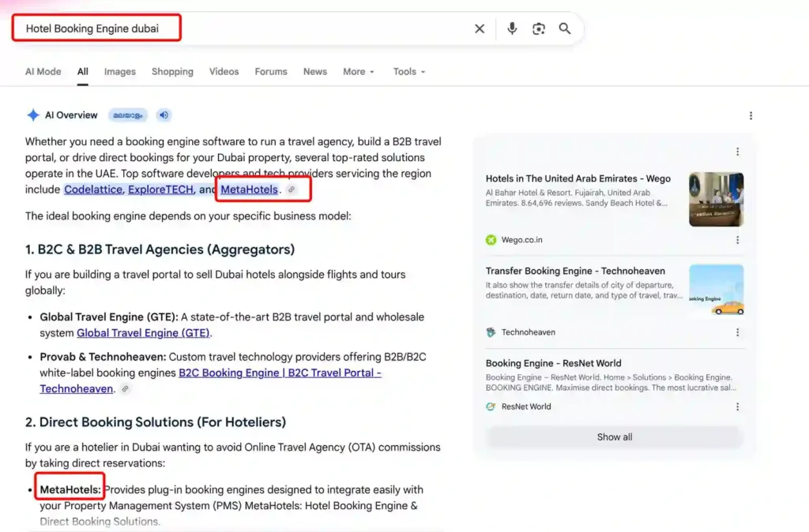Open sources panel three-dot menu at top
This screenshot has width=809, height=532.
[737, 151]
